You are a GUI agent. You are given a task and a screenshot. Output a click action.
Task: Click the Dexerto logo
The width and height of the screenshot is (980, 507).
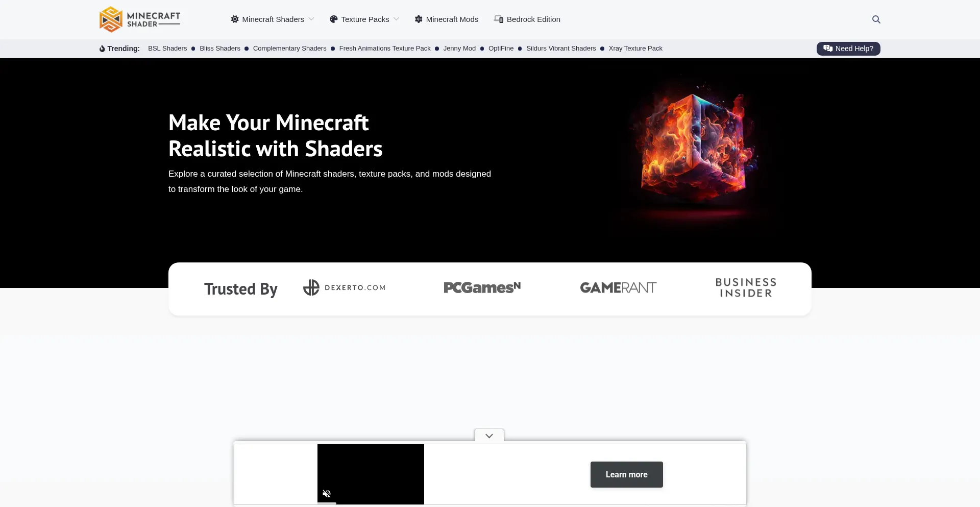pyautogui.click(x=344, y=287)
